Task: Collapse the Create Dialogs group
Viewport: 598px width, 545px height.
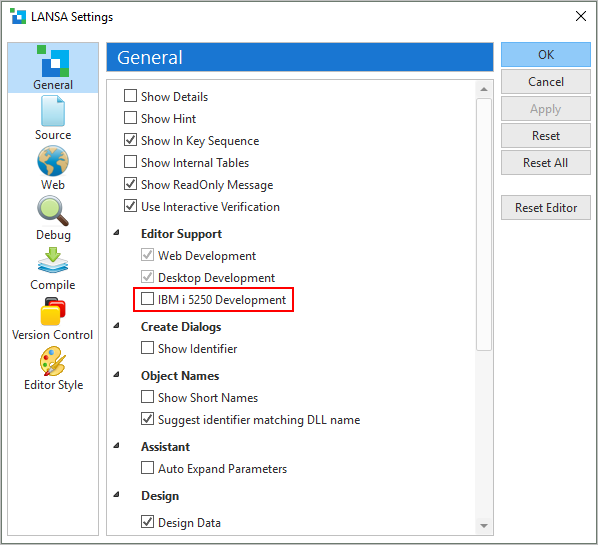Action: [117, 325]
